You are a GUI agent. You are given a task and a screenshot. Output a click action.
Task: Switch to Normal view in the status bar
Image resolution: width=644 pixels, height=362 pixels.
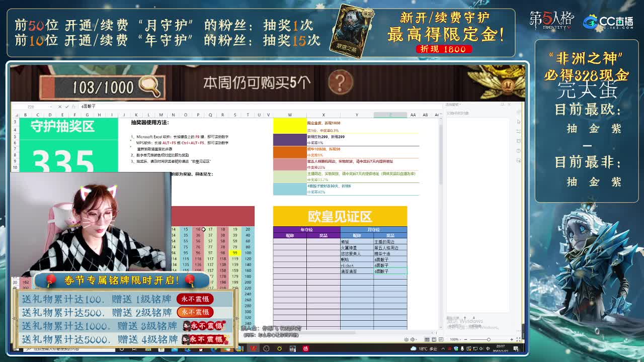(427, 339)
